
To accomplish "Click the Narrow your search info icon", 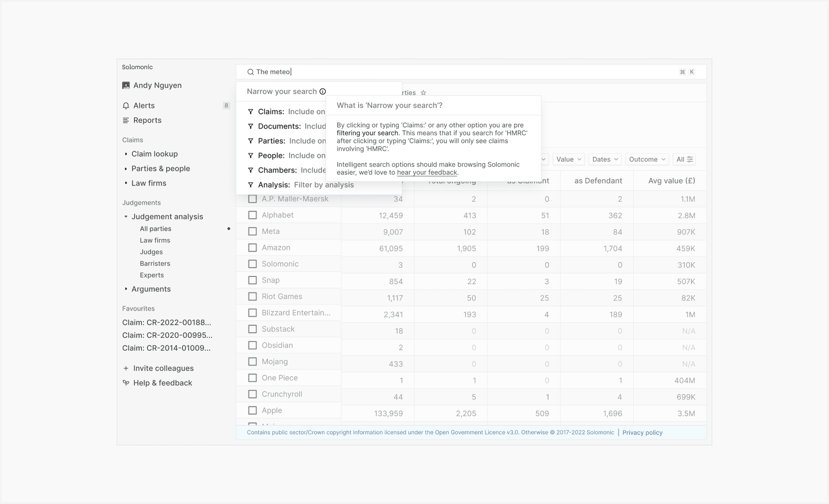I will (323, 91).
